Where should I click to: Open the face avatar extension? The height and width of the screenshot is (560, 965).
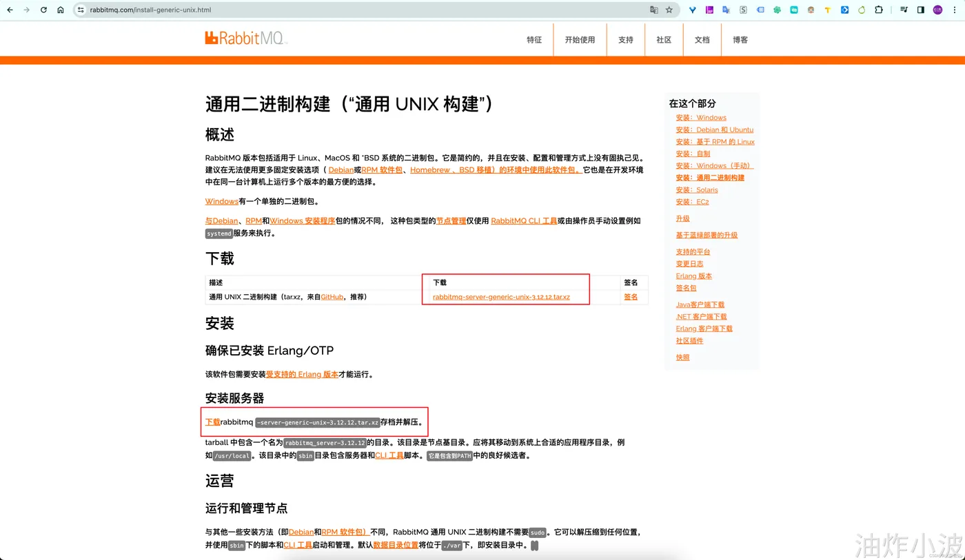[811, 10]
